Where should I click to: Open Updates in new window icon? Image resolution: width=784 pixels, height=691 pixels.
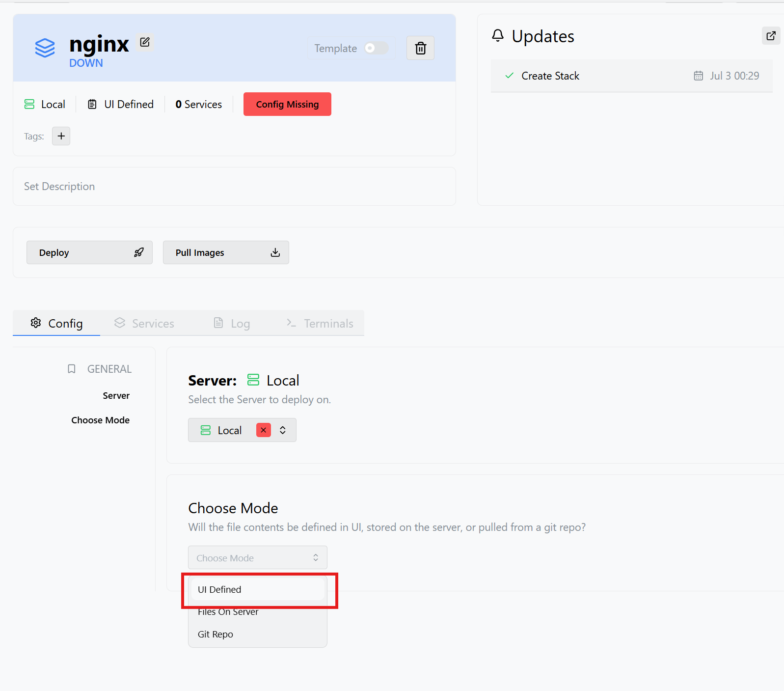click(771, 35)
